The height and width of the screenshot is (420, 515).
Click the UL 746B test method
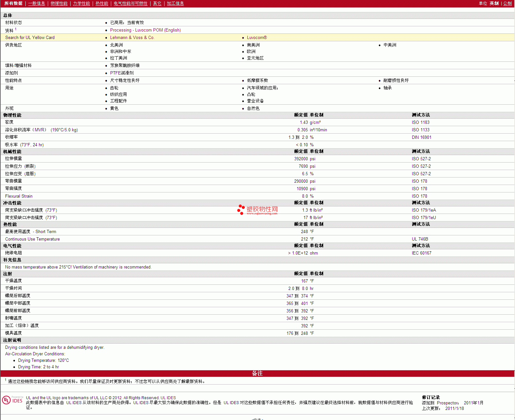click(x=420, y=239)
